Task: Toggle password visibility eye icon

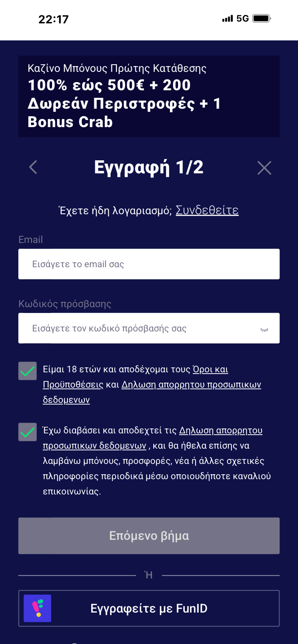Action: 264,329
